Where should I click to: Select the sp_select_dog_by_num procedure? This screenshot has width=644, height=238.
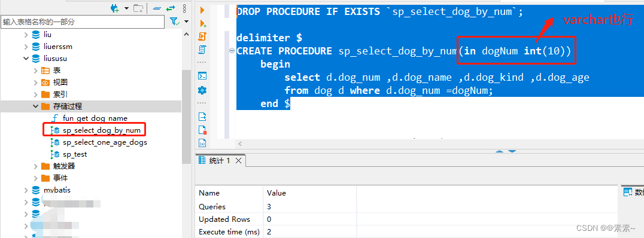tap(101, 130)
